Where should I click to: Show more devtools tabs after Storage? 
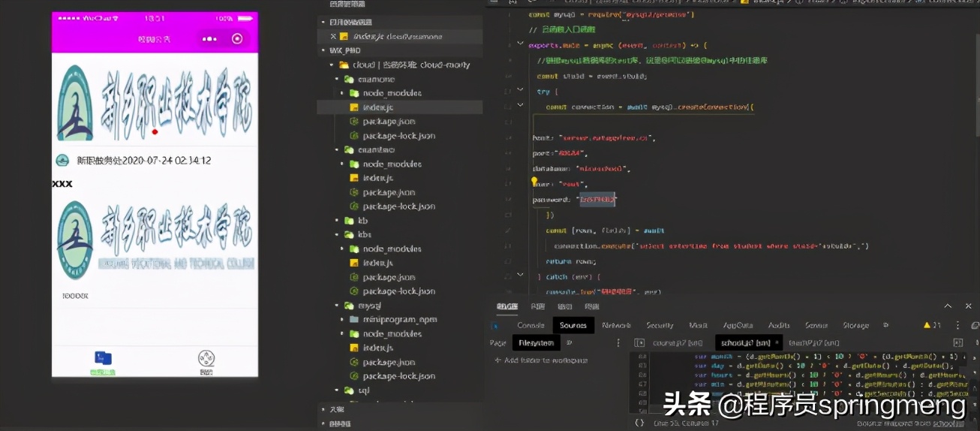click(885, 325)
